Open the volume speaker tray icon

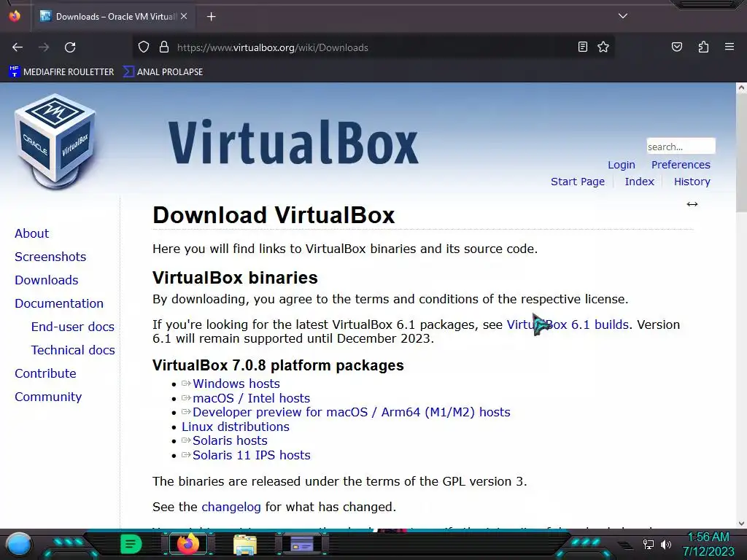pos(666,544)
